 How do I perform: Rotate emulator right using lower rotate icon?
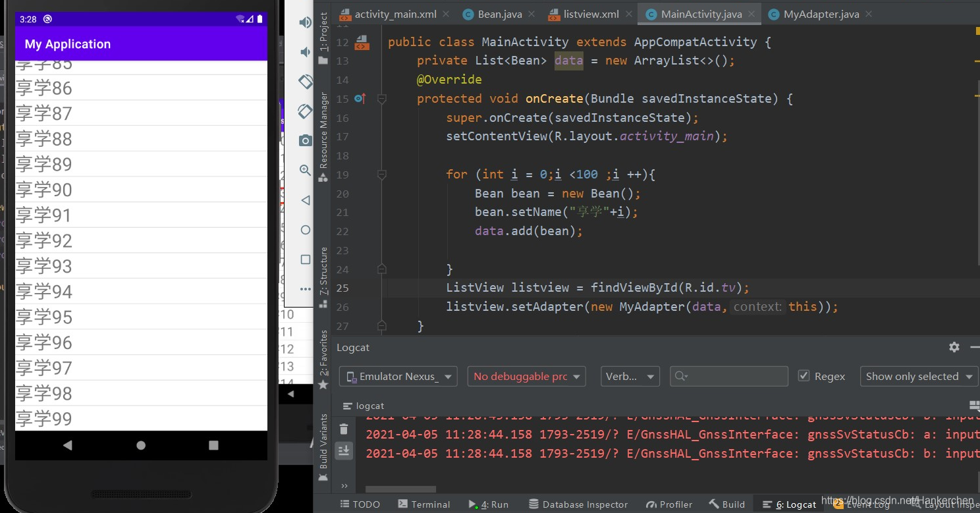click(x=306, y=111)
